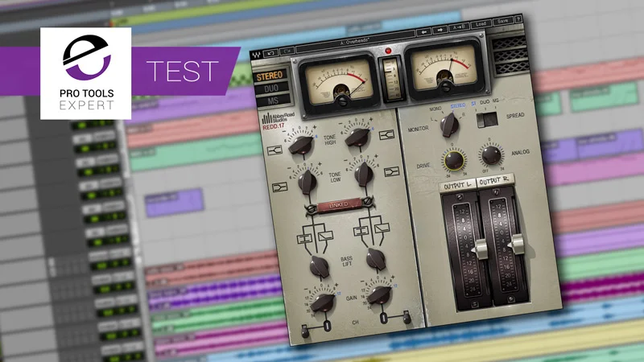Click the Monitor selector knob
This screenshot has width=644, height=362.
click(x=449, y=125)
